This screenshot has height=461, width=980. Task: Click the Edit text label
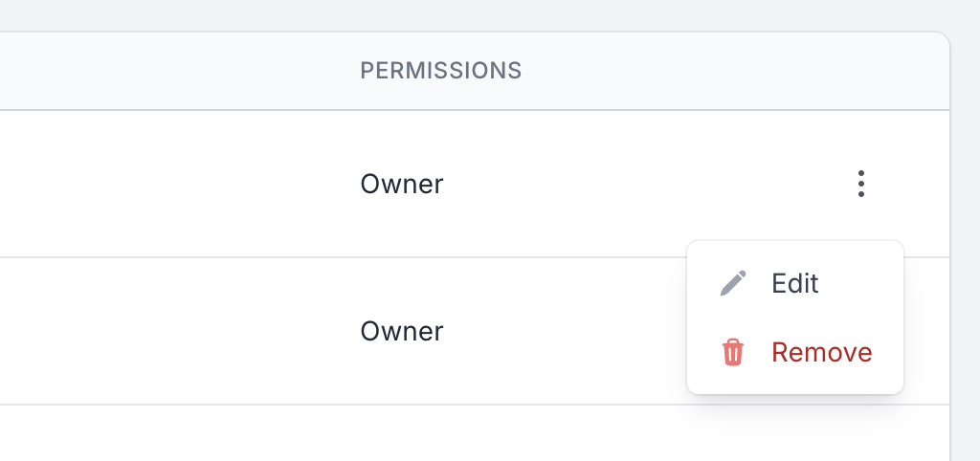[795, 283]
